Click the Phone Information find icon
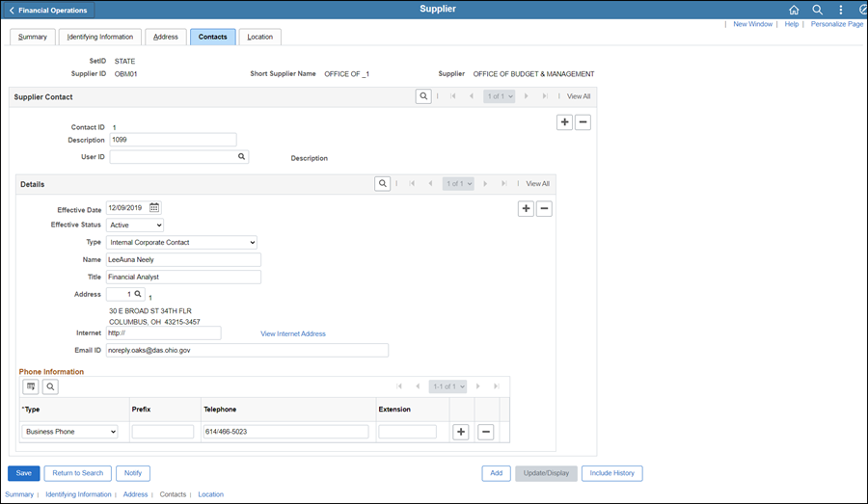 [50, 386]
